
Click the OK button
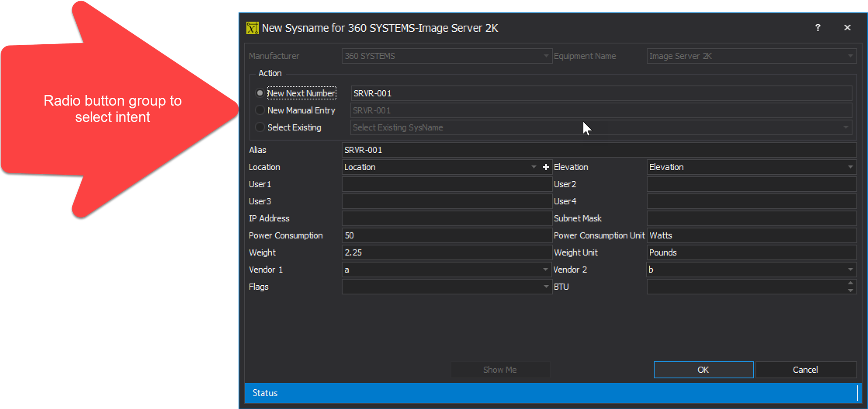704,370
